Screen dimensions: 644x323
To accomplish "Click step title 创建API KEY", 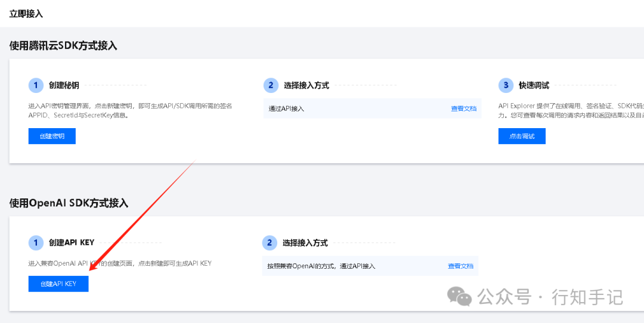I will pyautogui.click(x=72, y=243).
